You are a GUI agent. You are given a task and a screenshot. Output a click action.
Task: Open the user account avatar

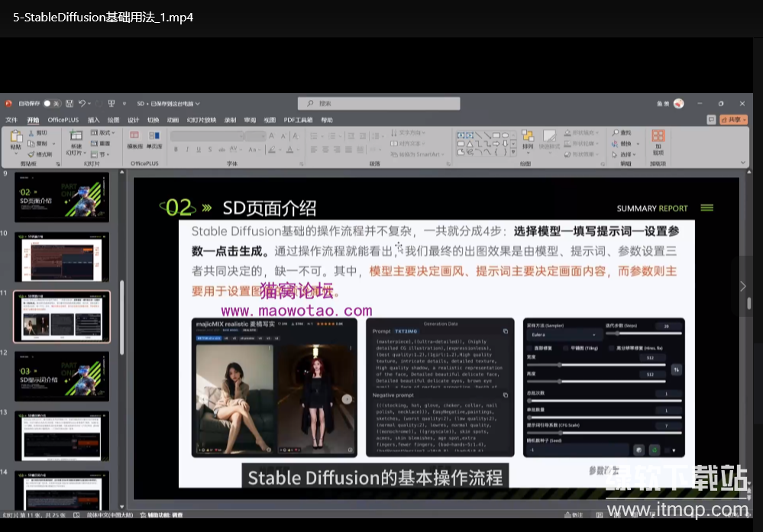point(679,104)
